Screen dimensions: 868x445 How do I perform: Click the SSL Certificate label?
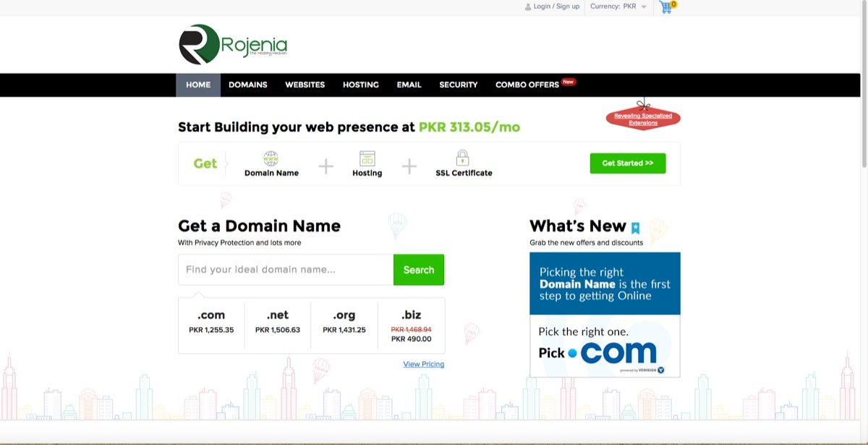click(464, 173)
